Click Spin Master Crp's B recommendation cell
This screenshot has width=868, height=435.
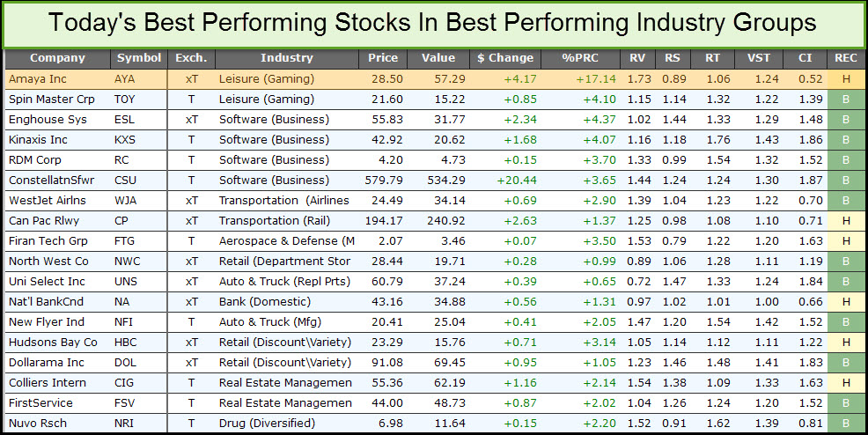[x=846, y=100]
